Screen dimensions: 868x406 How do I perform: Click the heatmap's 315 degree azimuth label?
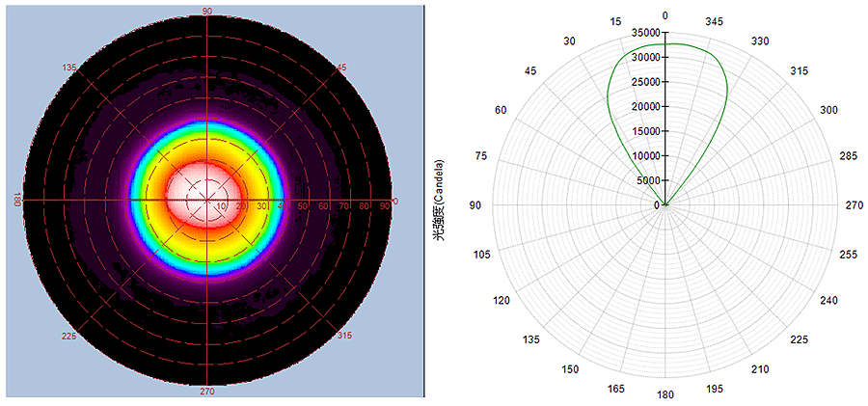tap(345, 336)
